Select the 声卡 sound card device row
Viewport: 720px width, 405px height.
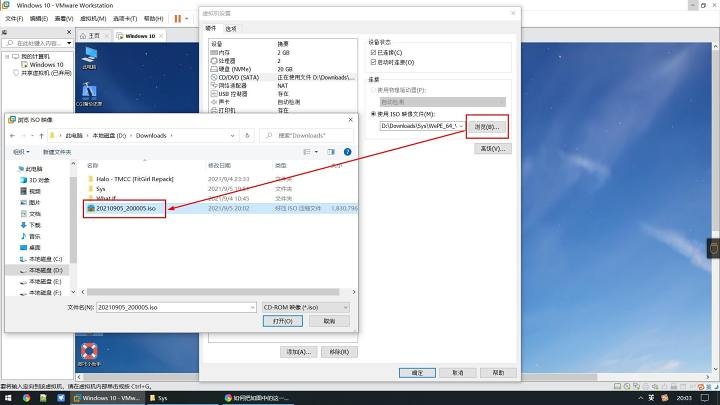[x=282, y=102]
